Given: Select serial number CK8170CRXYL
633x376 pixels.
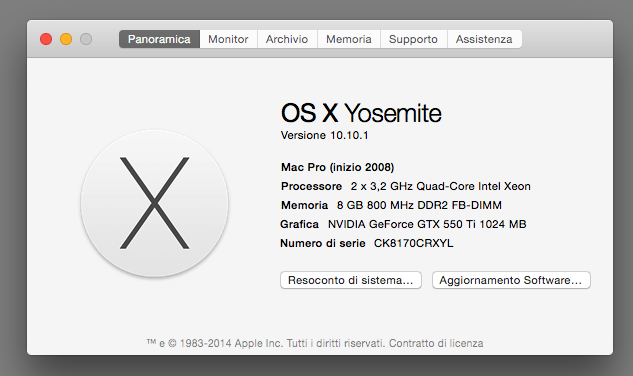Looking at the screenshot, I should pos(413,243).
